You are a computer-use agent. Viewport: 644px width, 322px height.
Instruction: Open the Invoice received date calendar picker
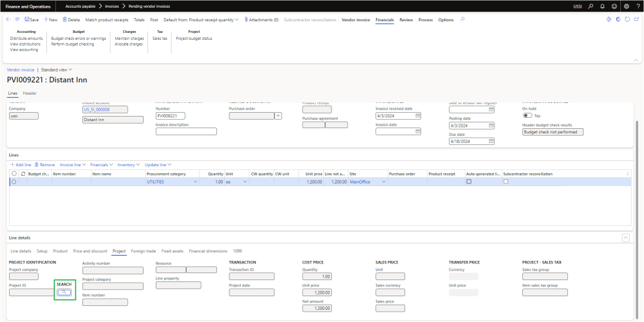tap(418, 116)
